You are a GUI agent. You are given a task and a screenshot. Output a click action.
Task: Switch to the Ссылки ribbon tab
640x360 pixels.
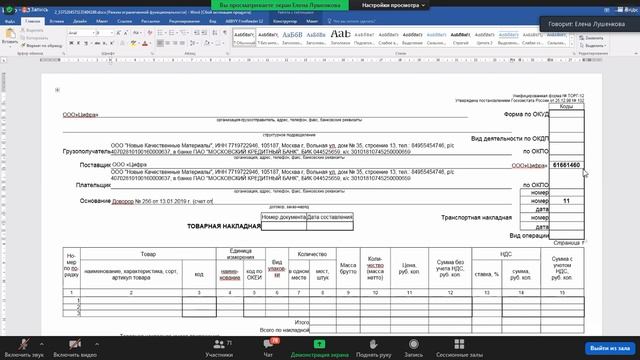(x=124, y=21)
